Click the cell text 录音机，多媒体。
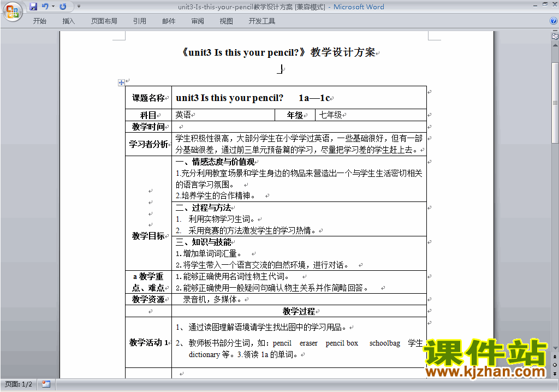 [212, 299]
